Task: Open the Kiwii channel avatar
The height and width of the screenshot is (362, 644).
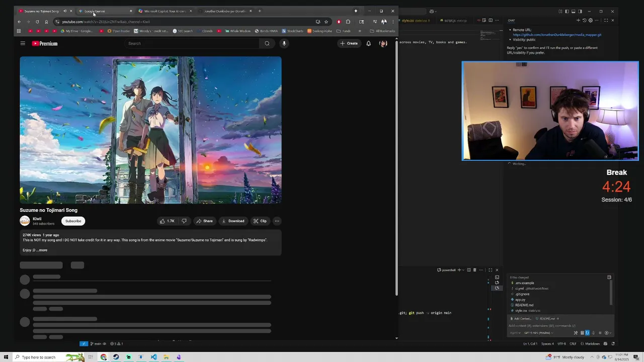Action: pyautogui.click(x=25, y=221)
